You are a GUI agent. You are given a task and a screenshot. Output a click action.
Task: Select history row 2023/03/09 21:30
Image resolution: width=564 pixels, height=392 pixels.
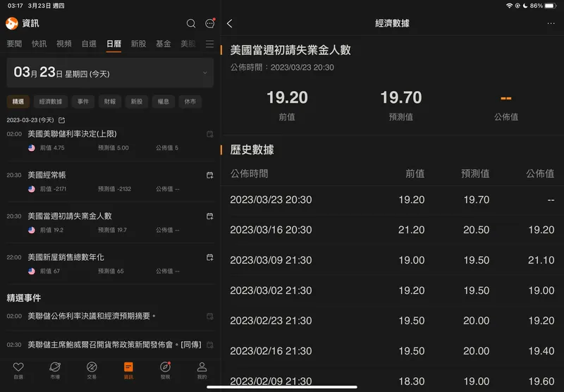pyautogui.click(x=392, y=260)
